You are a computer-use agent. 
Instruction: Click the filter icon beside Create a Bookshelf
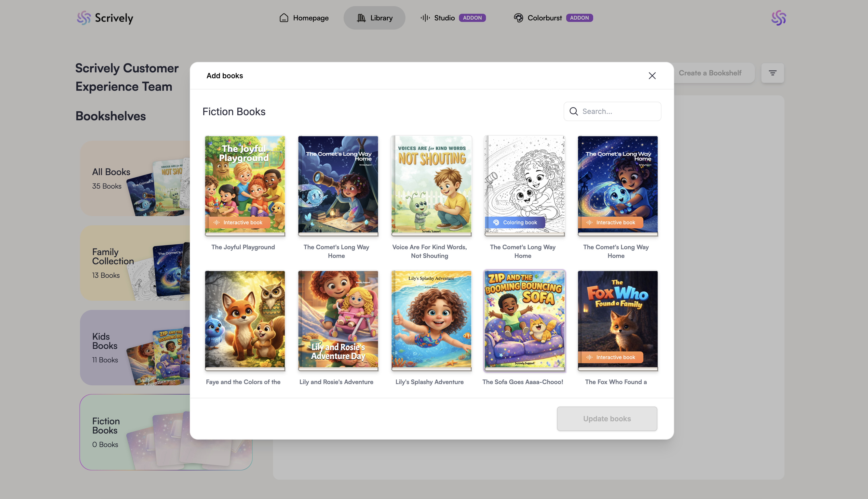pyautogui.click(x=772, y=73)
